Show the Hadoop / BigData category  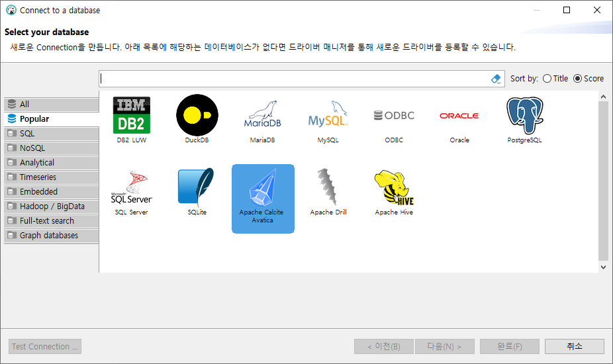point(51,206)
